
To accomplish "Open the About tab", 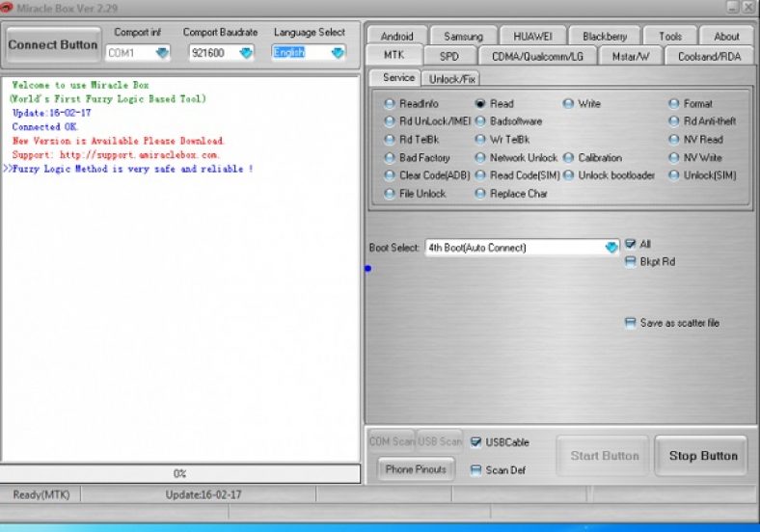I will [726, 37].
